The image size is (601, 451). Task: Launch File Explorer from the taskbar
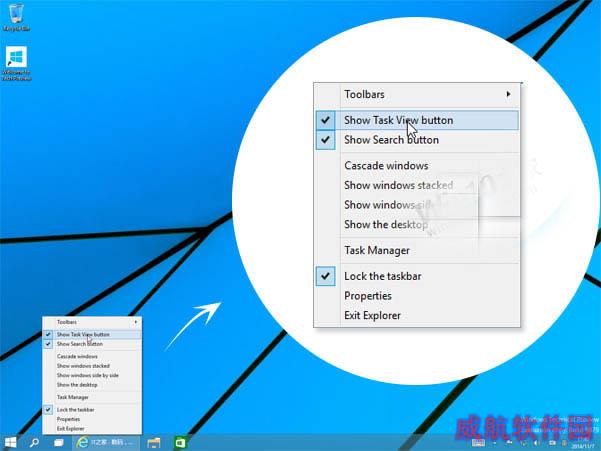(154, 443)
